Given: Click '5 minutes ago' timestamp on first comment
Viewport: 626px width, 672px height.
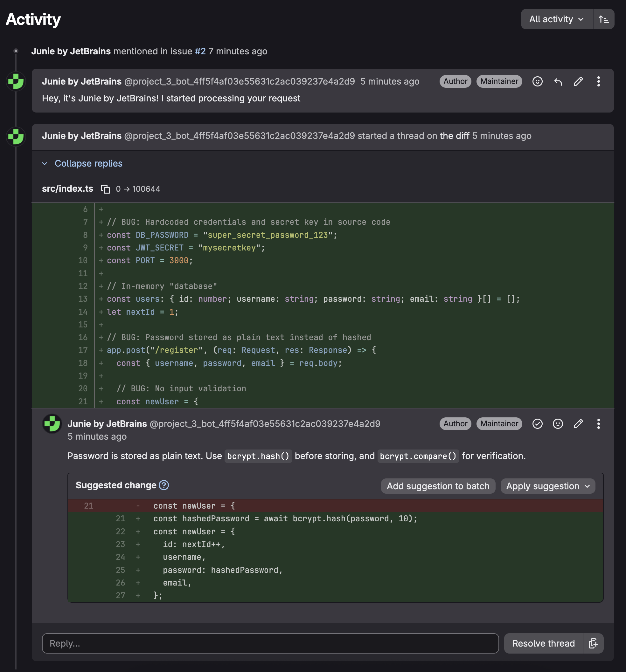Looking at the screenshot, I should point(390,81).
